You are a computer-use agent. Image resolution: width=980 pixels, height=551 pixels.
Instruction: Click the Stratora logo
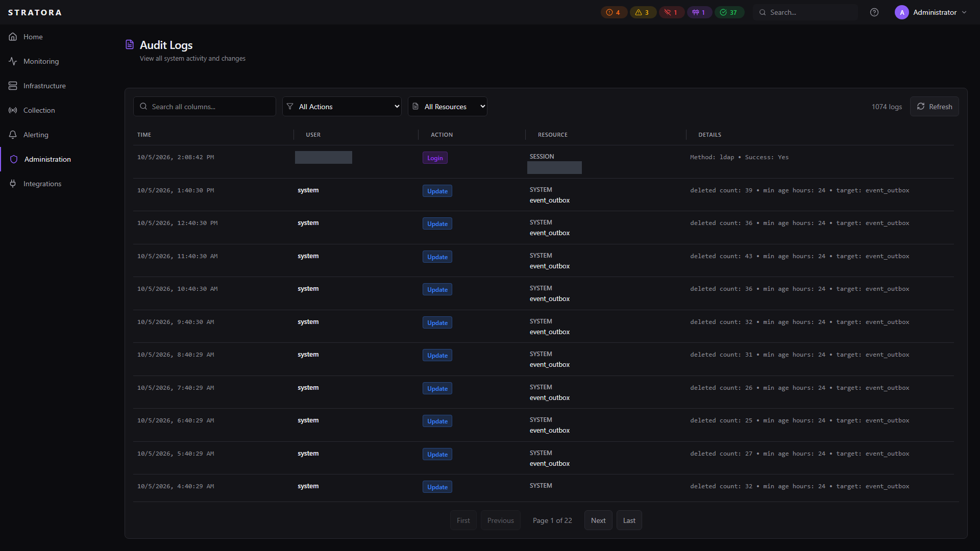[35, 12]
